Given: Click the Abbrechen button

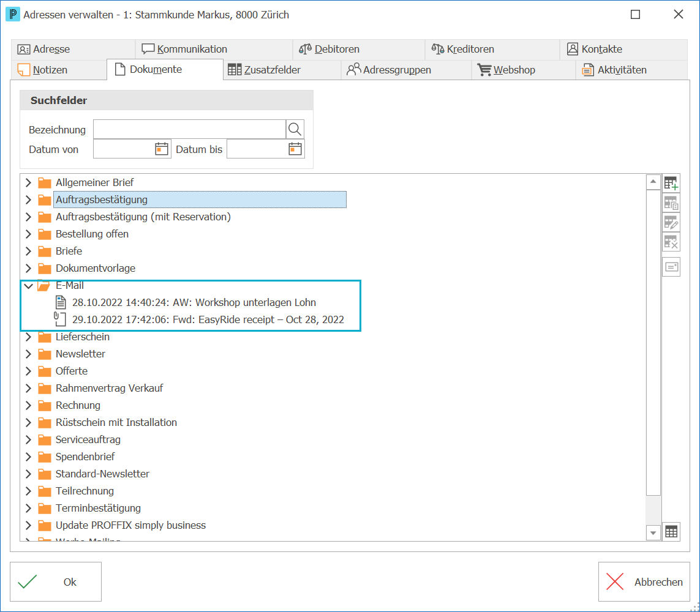Looking at the screenshot, I should coord(644,581).
